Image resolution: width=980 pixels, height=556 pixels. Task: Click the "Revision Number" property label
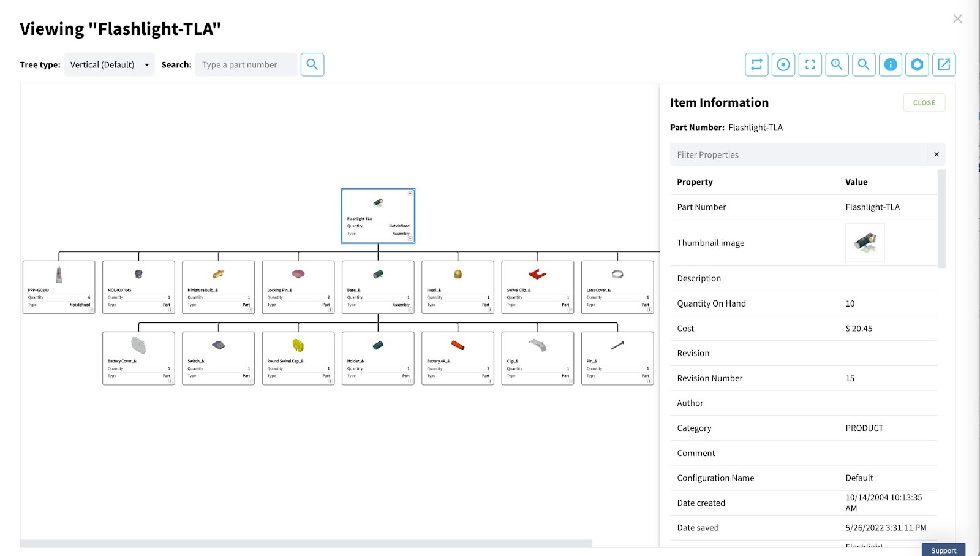(709, 378)
